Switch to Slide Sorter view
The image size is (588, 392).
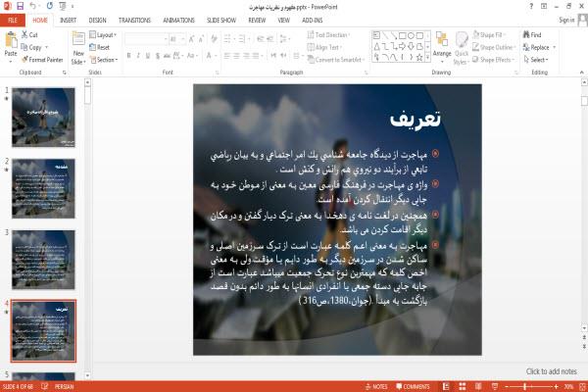click(x=462, y=386)
